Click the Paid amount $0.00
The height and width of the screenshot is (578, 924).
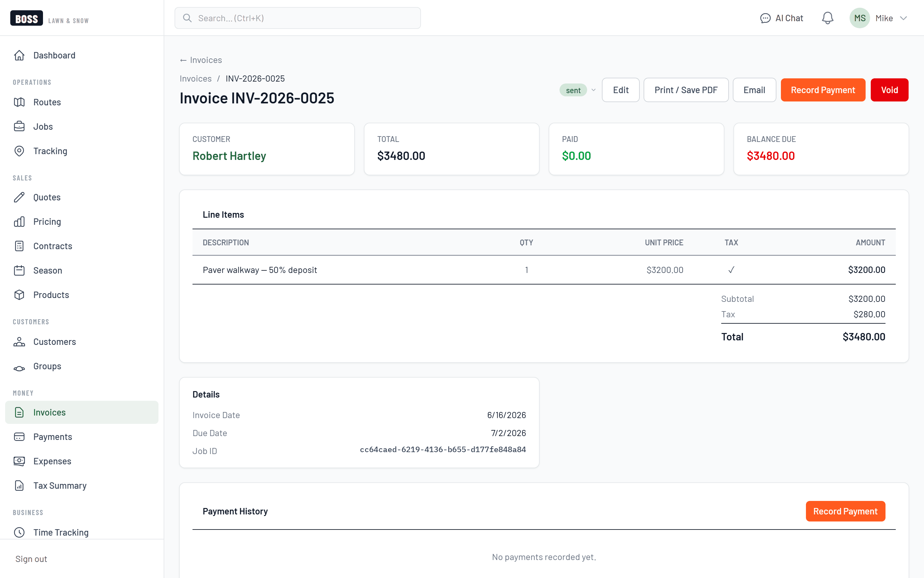[576, 156]
